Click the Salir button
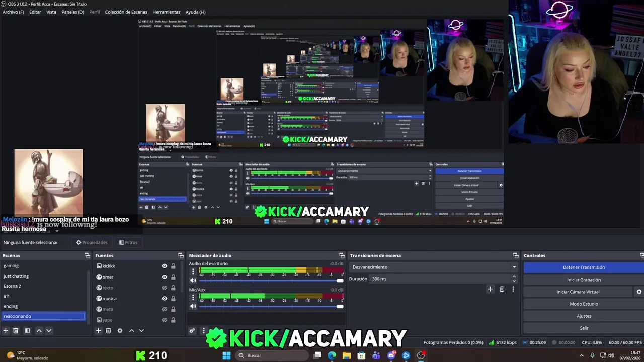 pyautogui.click(x=584, y=328)
